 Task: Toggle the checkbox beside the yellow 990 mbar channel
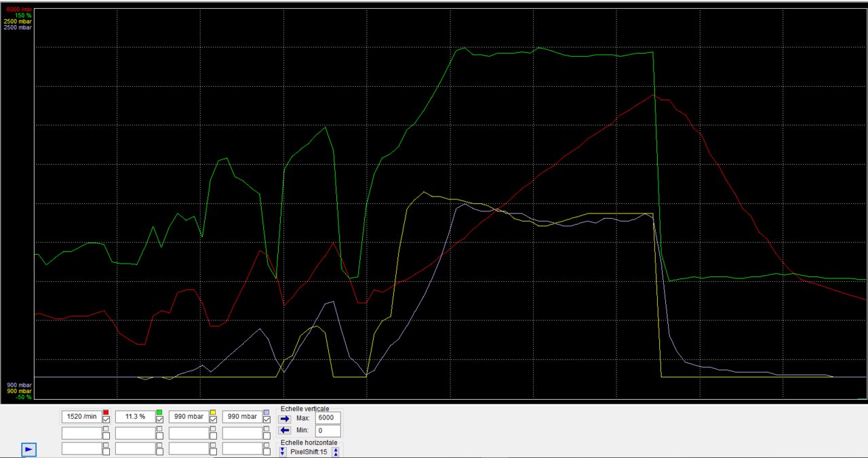coord(213,420)
